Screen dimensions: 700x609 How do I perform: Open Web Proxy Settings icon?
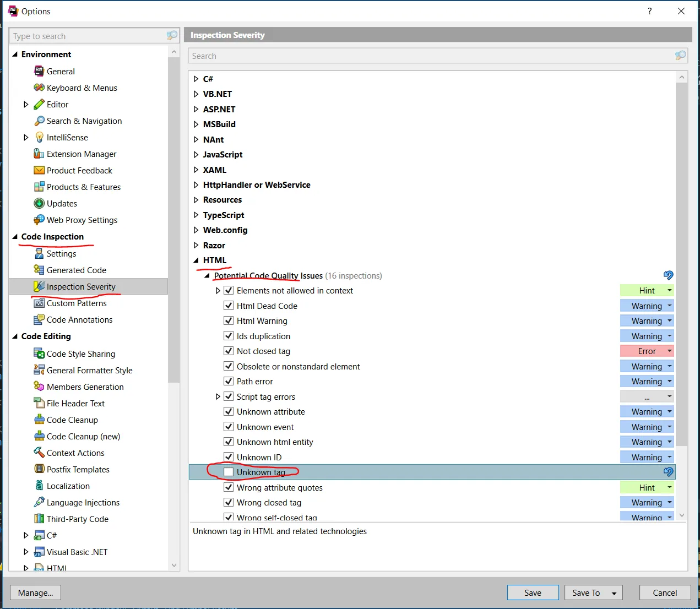pyautogui.click(x=39, y=220)
